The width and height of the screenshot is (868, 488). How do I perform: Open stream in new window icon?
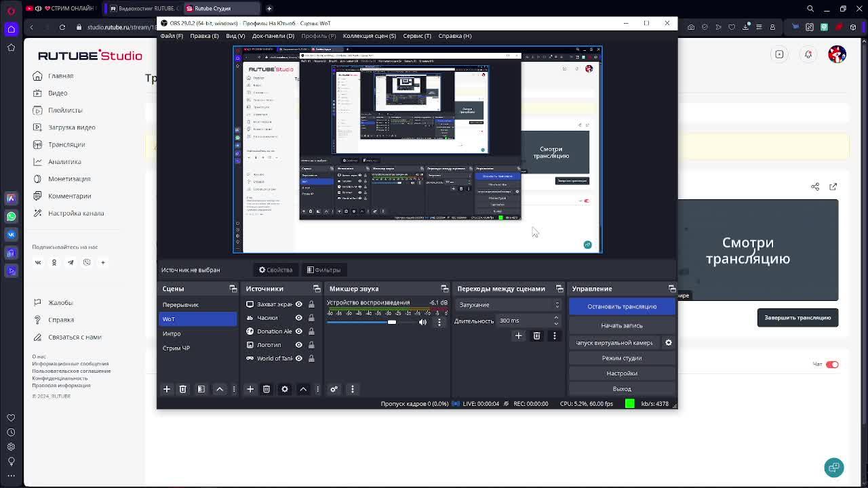coord(833,187)
